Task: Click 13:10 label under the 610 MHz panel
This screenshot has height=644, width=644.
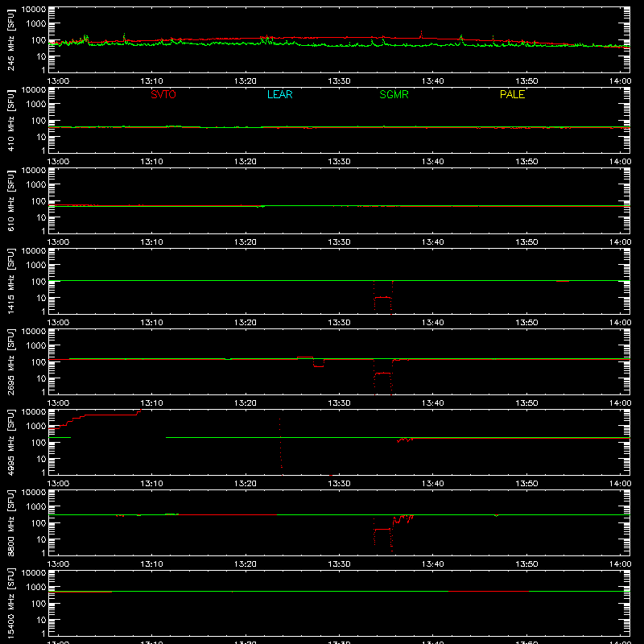Action: pyautogui.click(x=151, y=242)
